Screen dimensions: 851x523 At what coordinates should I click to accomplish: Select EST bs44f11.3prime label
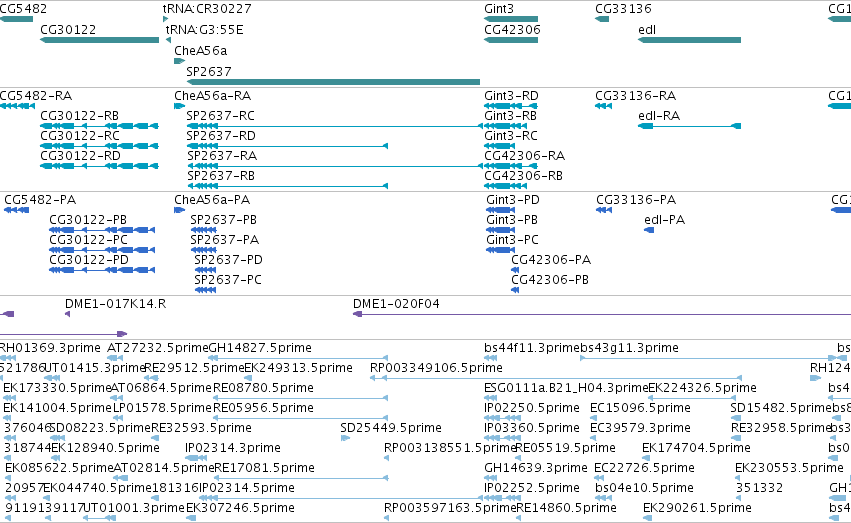pos(532,348)
